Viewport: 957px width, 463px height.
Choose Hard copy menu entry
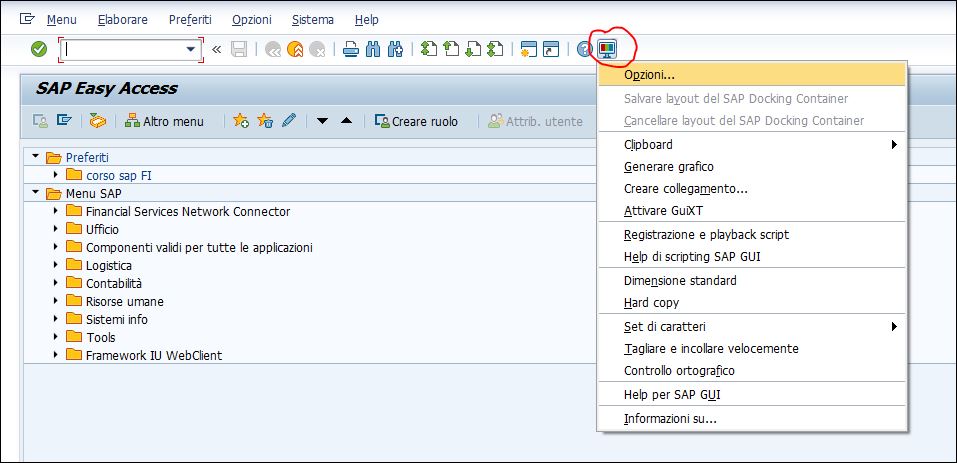coord(752,303)
